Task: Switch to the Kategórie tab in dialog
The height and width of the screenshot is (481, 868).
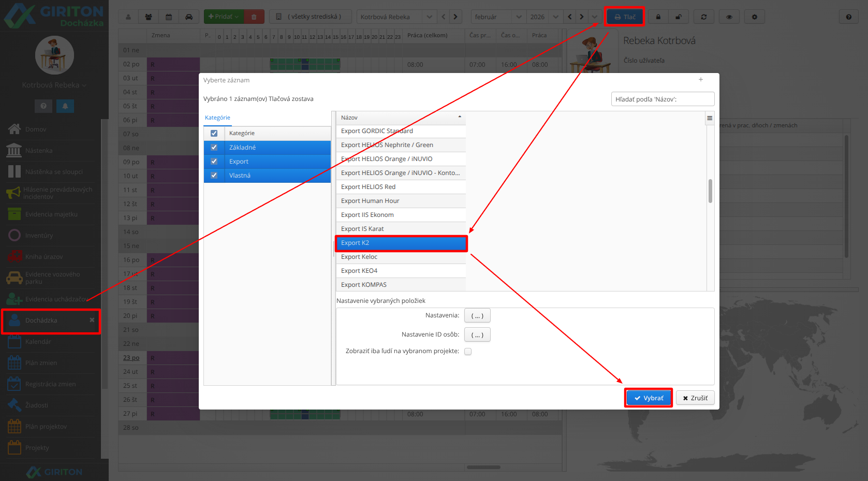Action: 217,118
